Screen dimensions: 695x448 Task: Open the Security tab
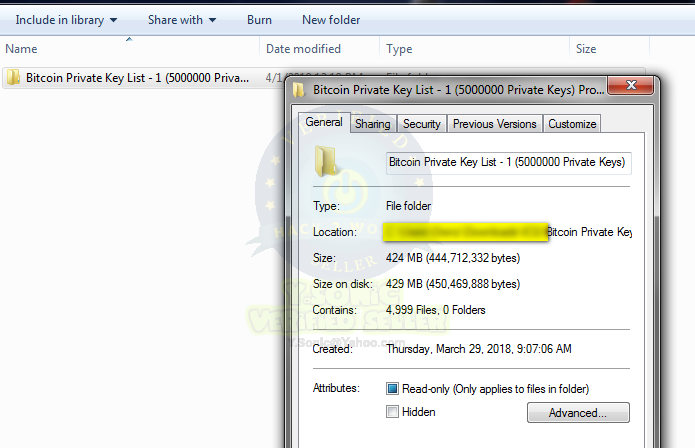coord(422,124)
